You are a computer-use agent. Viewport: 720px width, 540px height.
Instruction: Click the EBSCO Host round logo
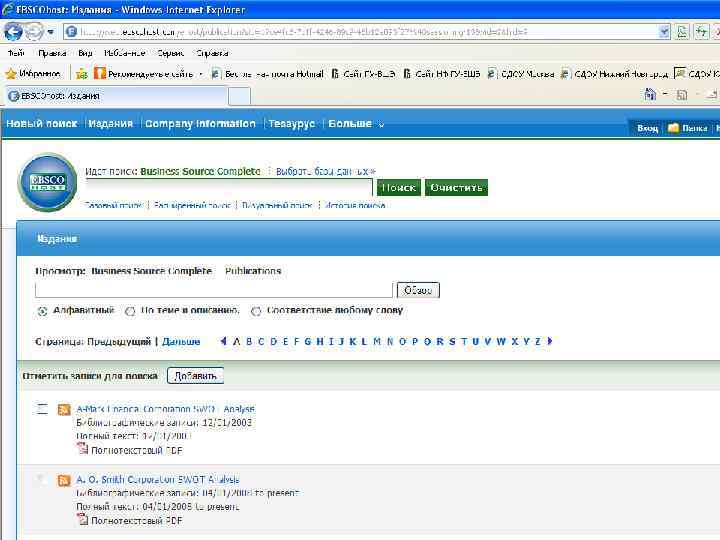[x=47, y=182]
